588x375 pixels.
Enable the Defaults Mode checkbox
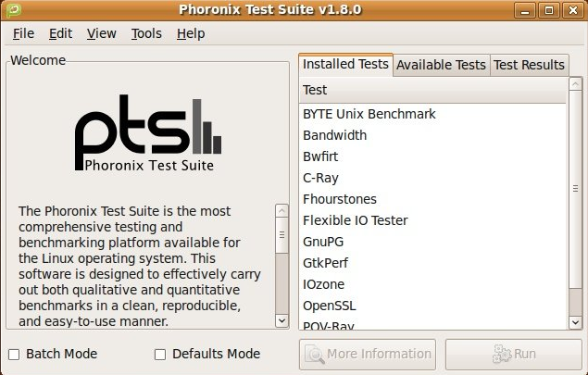(x=160, y=354)
